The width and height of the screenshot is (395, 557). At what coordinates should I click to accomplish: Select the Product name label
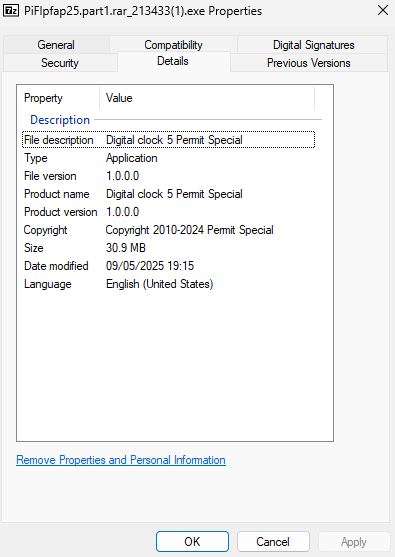56,194
